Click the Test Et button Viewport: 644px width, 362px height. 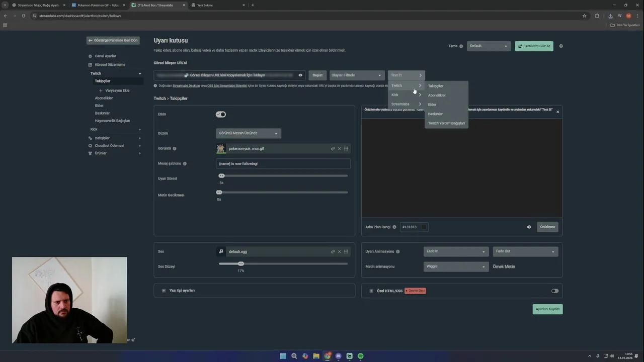pyautogui.click(x=406, y=75)
